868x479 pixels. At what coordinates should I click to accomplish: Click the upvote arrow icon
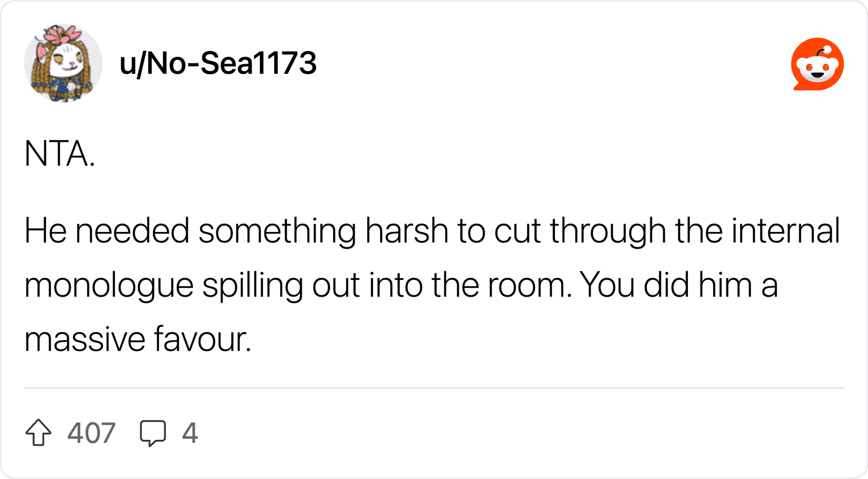pyautogui.click(x=38, y=432)
